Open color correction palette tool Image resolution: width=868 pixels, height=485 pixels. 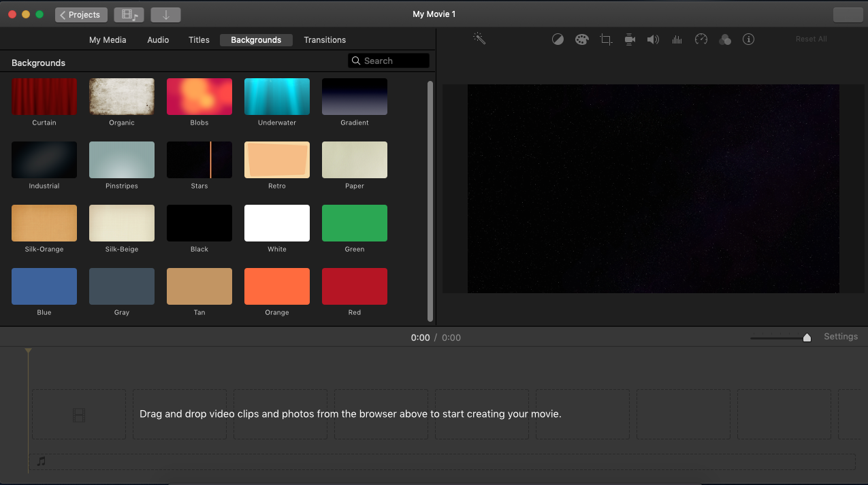tap(581, 39)
